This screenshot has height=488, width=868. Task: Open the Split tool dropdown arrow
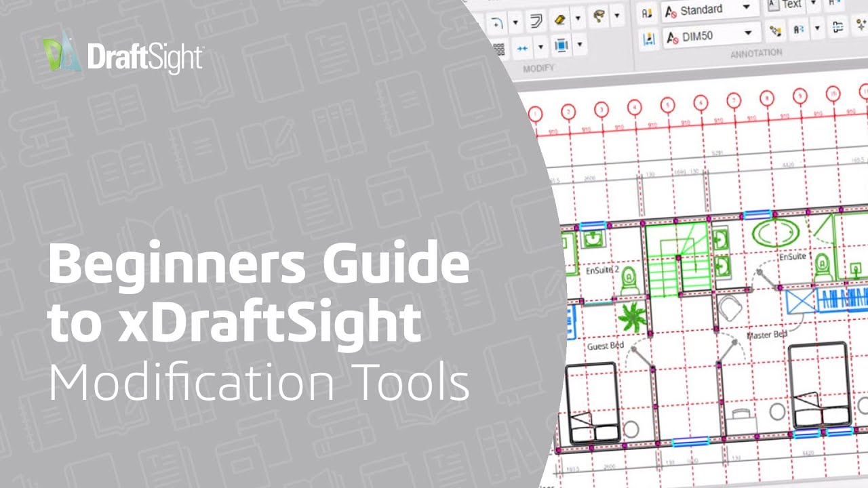coord(540,47)
